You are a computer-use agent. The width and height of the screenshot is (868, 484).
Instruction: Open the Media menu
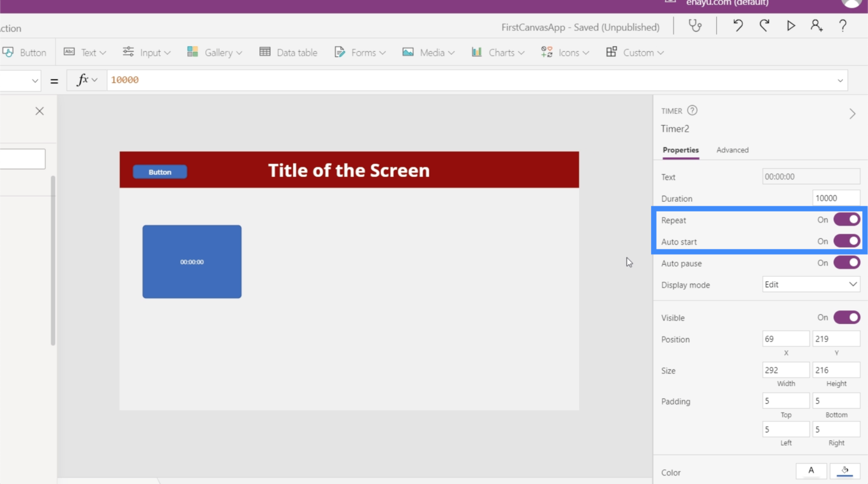pos(428,52)
